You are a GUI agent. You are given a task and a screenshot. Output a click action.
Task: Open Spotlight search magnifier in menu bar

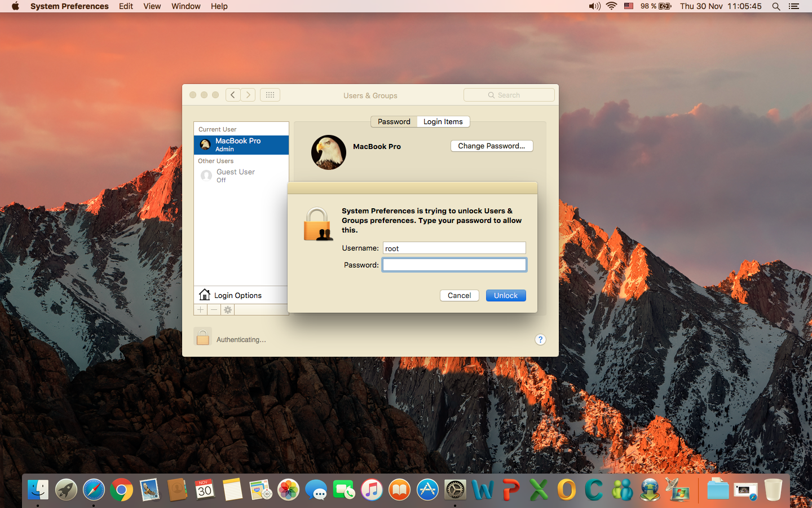776,6
